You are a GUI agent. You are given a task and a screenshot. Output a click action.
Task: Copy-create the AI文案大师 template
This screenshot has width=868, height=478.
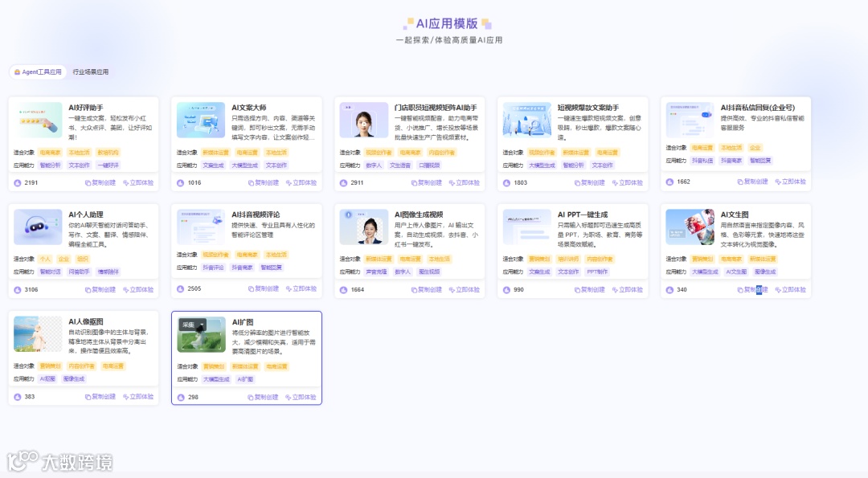264,182
